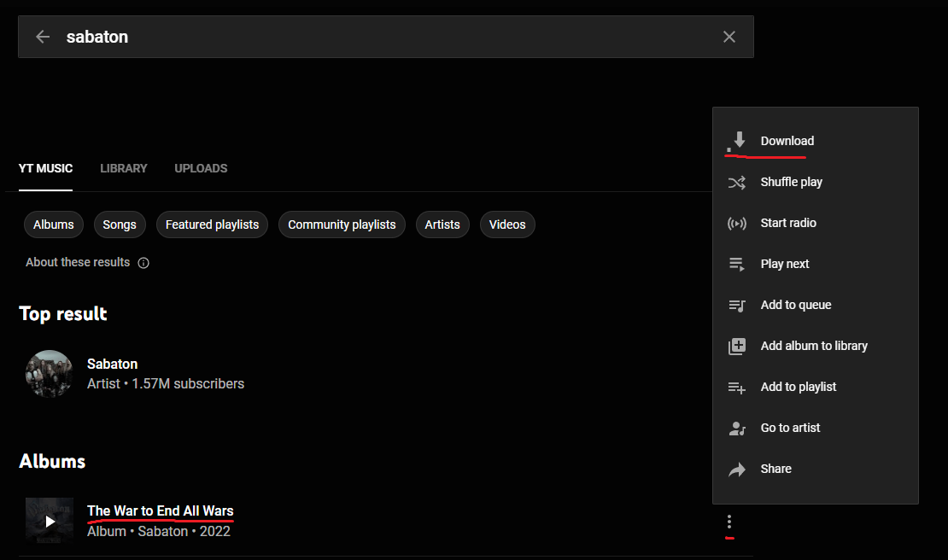Open the Sabaton artist avatar thumbnail
The height and width of the screenshot is (560, 948).
pyautogui.click(x=49, y=374)
